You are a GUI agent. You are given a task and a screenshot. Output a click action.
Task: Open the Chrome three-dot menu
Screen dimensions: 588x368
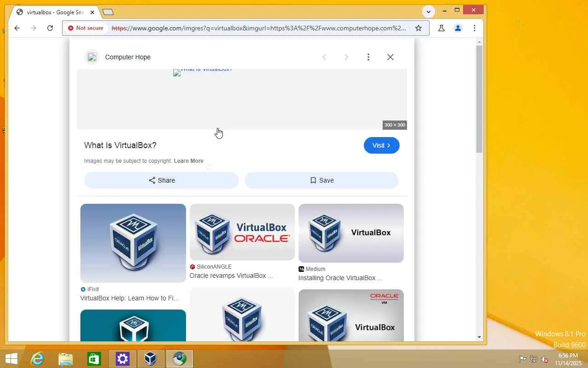pyautogui.click(x=475, y=28)
